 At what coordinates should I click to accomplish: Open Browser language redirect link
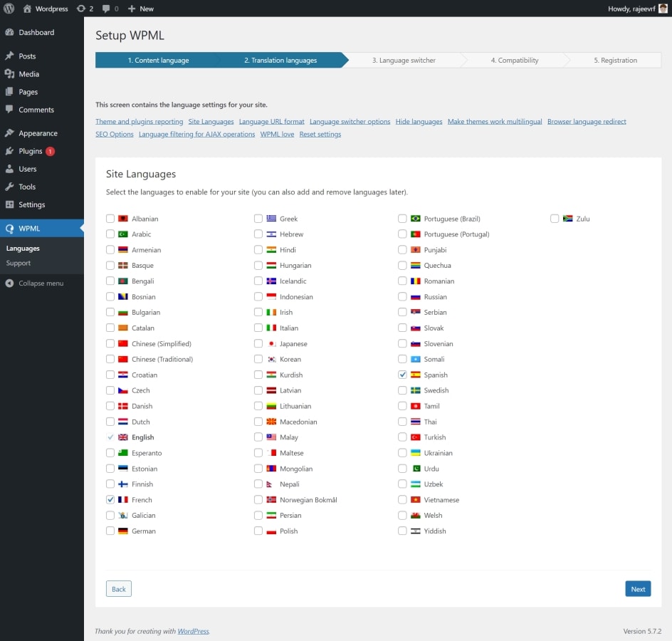pos(587,122)
